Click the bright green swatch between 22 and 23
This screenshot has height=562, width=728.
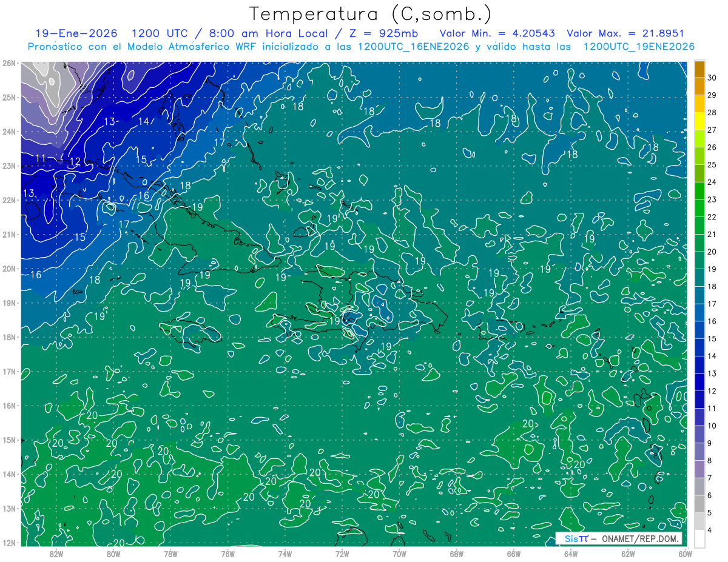tap(700, 208)
